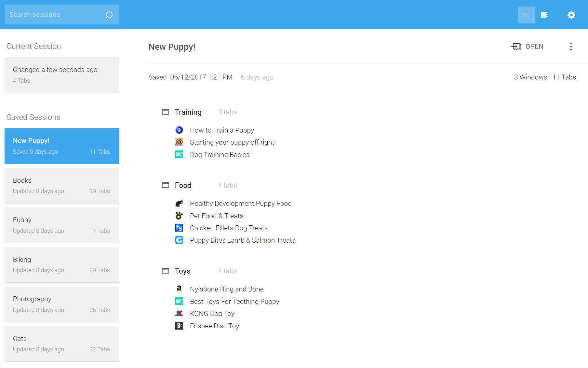Click the 3 tabs label beside Training
Viewport: 588px width, 368px height.
click(x=228, y=112)
